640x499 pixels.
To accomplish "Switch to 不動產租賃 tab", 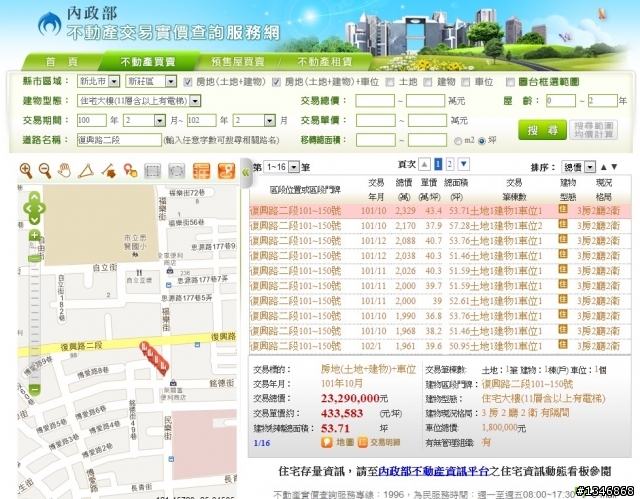I will [325, 62].
